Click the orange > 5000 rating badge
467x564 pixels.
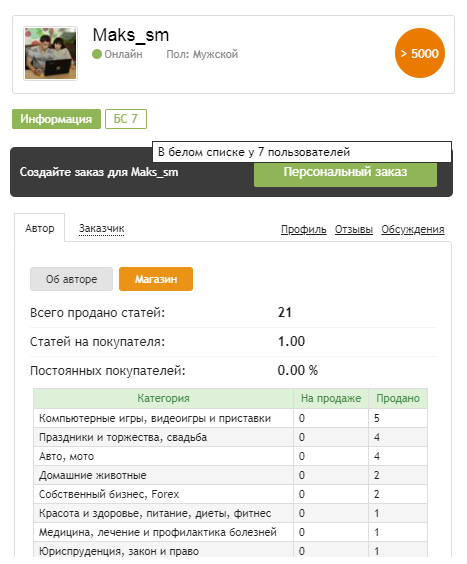(420, 53)
